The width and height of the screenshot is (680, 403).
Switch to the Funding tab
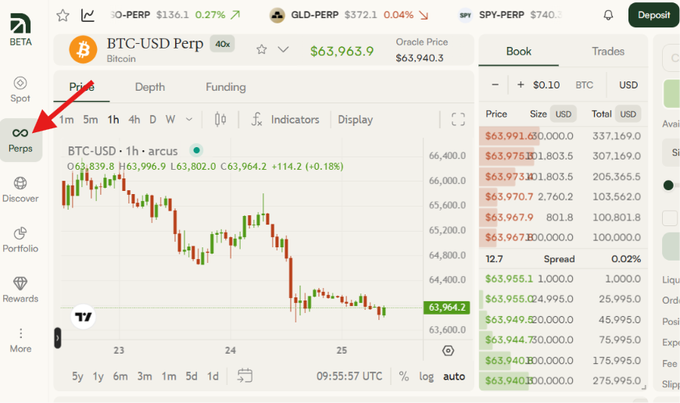[226, 87]
